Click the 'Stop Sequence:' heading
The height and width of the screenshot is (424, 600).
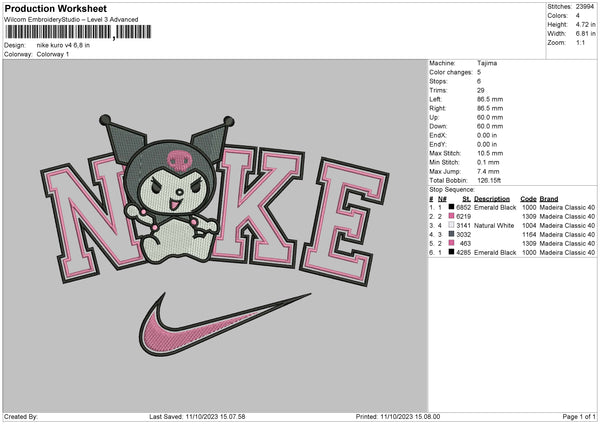(x=452, y=189)
